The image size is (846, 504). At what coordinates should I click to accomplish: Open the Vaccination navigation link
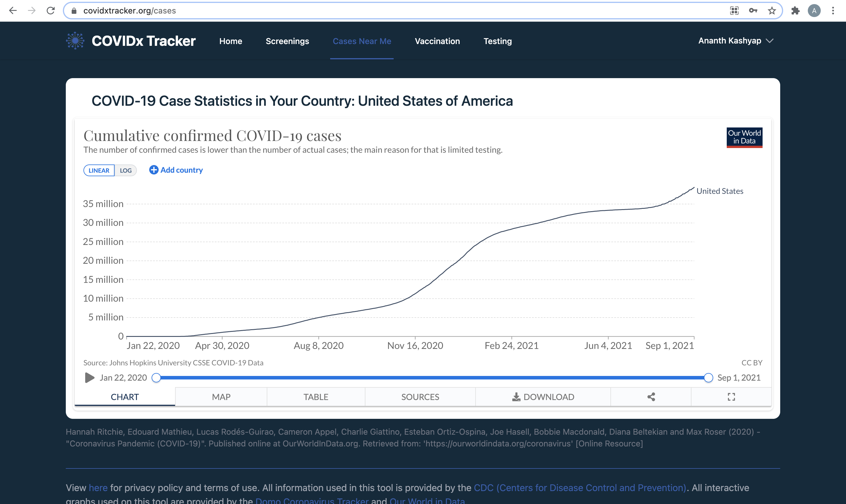pos(437,41)
